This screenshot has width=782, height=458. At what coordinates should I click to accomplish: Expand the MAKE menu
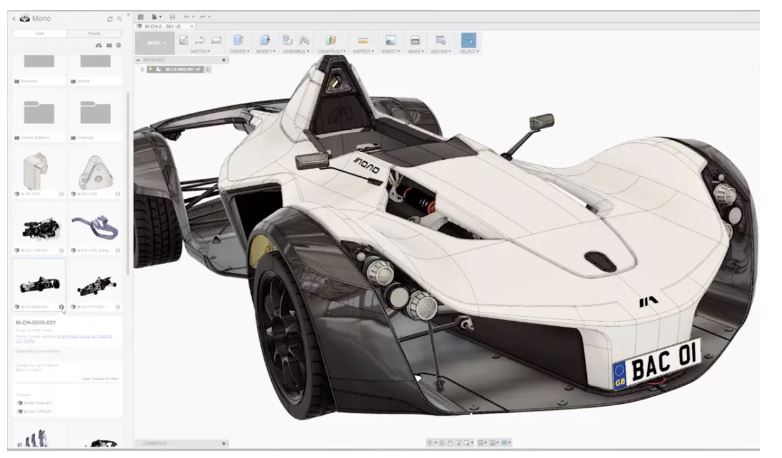[x=415, y=51]
